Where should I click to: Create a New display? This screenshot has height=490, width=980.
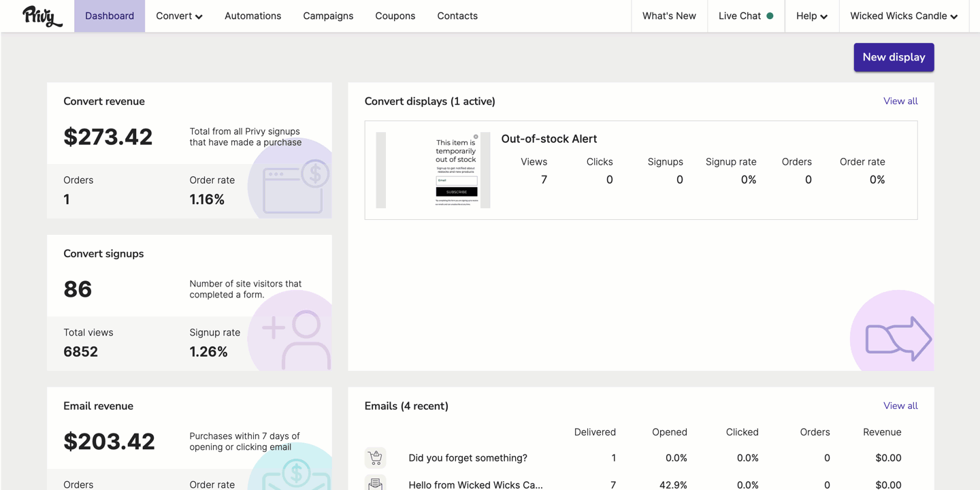(x=894, y=57)
